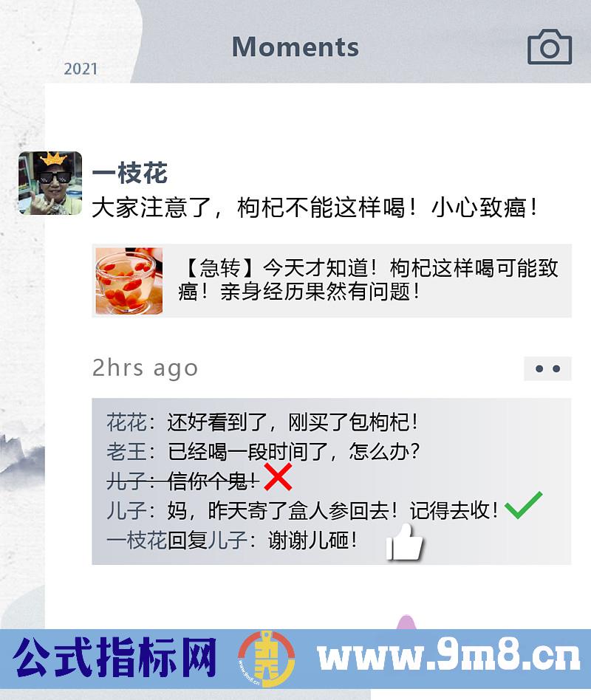Tap the camera icon in header
591x700 pixels.
(x=550, y=47)
